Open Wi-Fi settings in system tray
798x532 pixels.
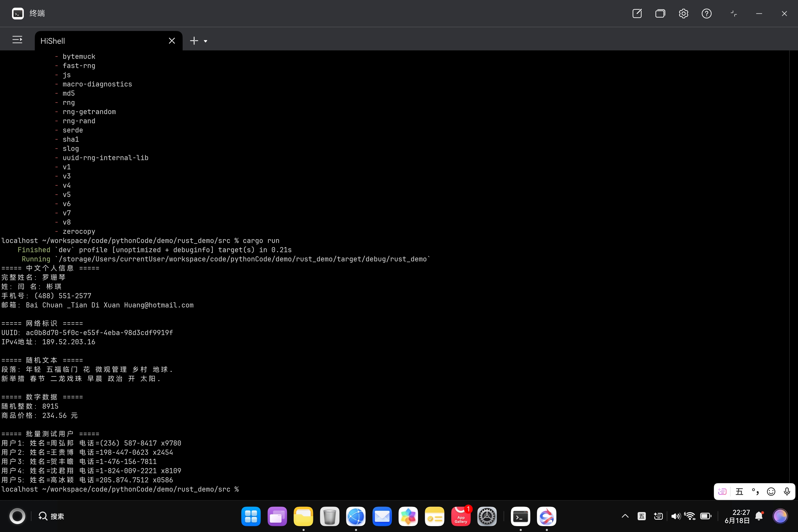[x=690, y=516]
